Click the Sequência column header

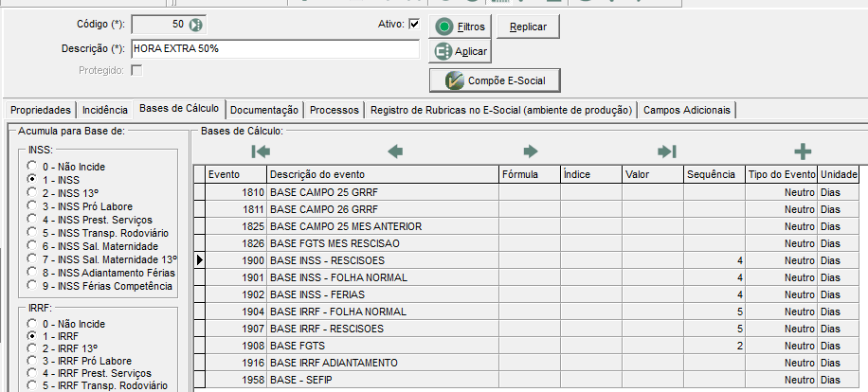point(714,175)
